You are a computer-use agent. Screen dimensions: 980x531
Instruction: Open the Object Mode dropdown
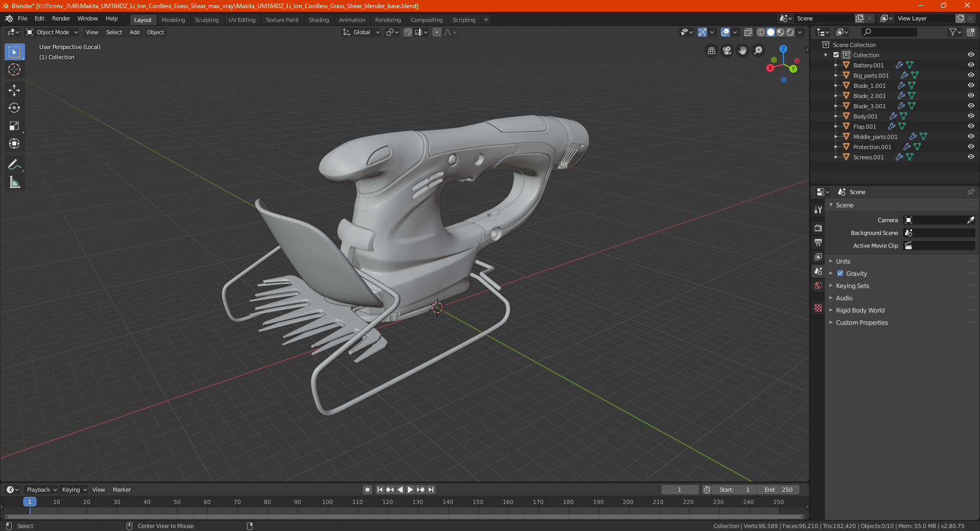[52, 32]
